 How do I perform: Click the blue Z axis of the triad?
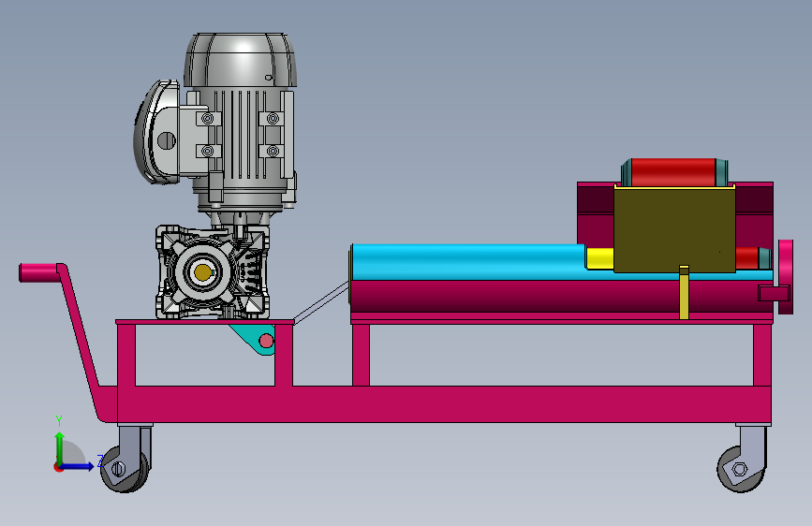tap(80, 466)
